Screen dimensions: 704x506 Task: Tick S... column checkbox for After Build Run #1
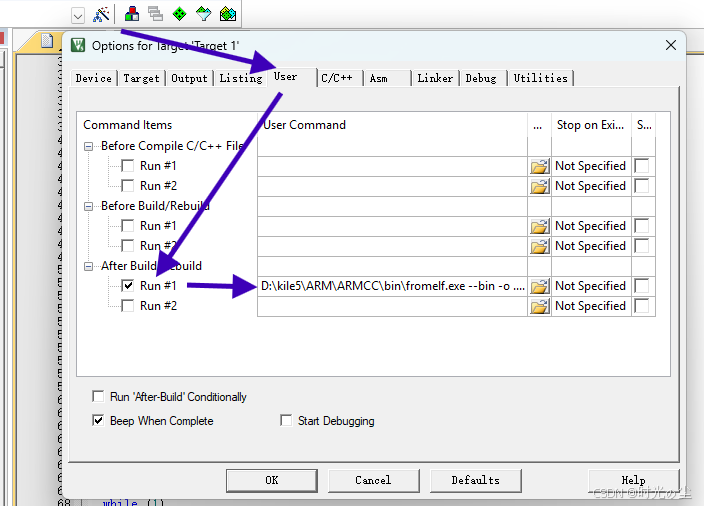point(642,286)
